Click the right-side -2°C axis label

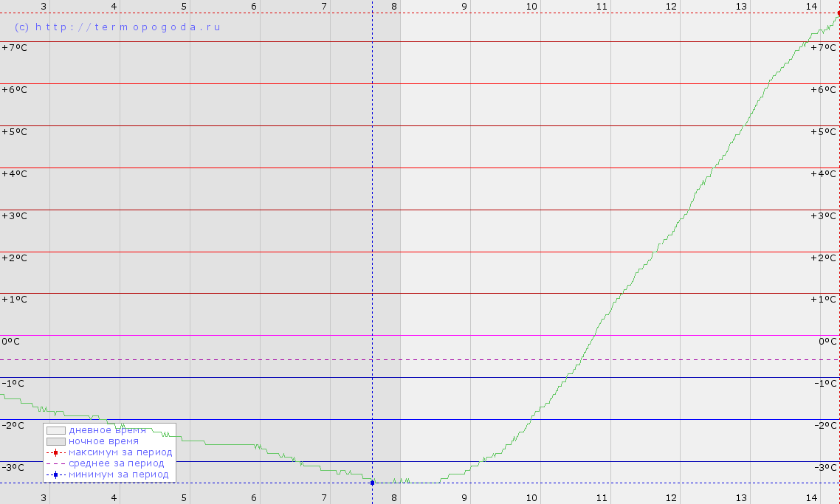point(824,426)
